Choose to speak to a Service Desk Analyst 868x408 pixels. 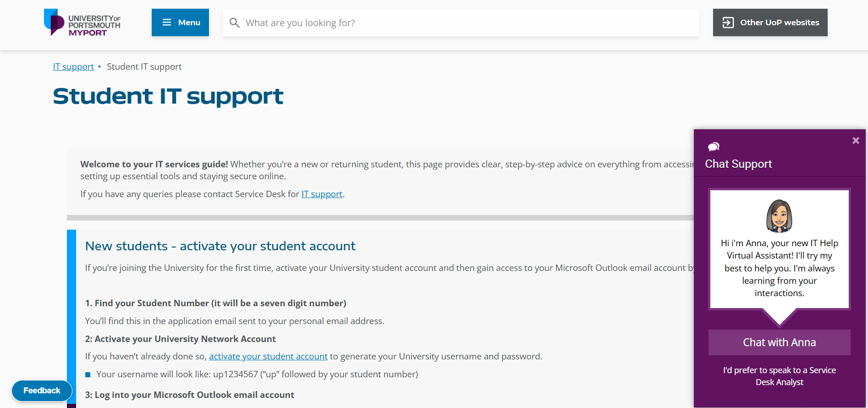(779, 376)
